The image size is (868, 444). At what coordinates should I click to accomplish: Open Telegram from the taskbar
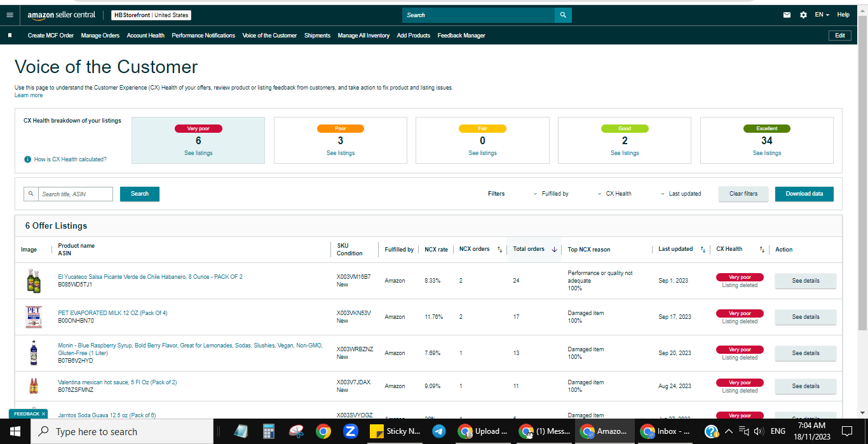(x=438, y=431)
